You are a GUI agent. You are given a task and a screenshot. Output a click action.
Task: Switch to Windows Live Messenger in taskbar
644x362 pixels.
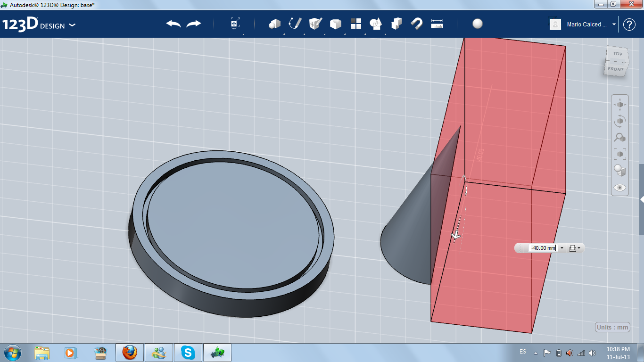159,353
